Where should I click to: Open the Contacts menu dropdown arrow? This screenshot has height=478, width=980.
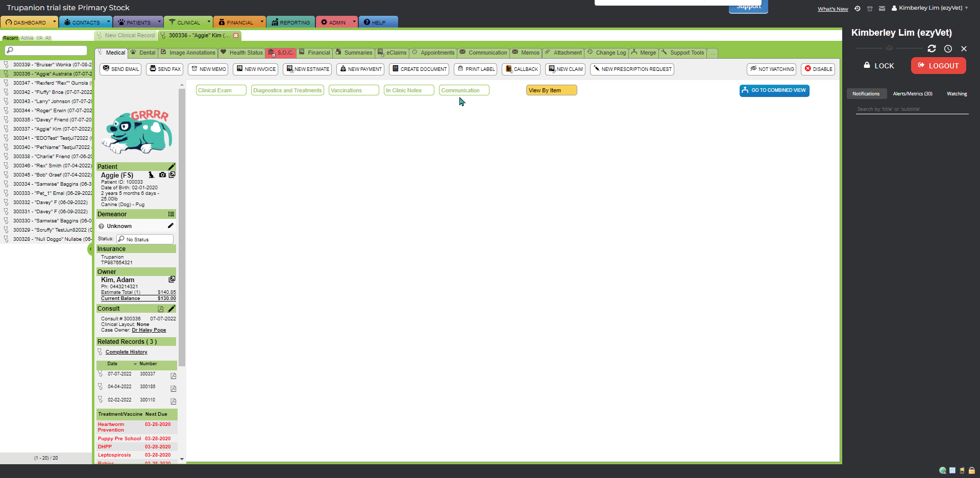coord(108,21)
